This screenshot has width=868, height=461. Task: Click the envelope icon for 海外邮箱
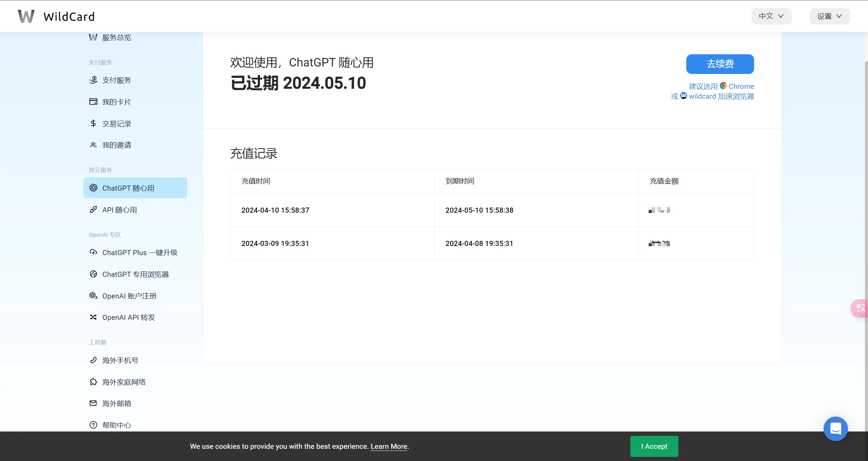coord(93,403)
